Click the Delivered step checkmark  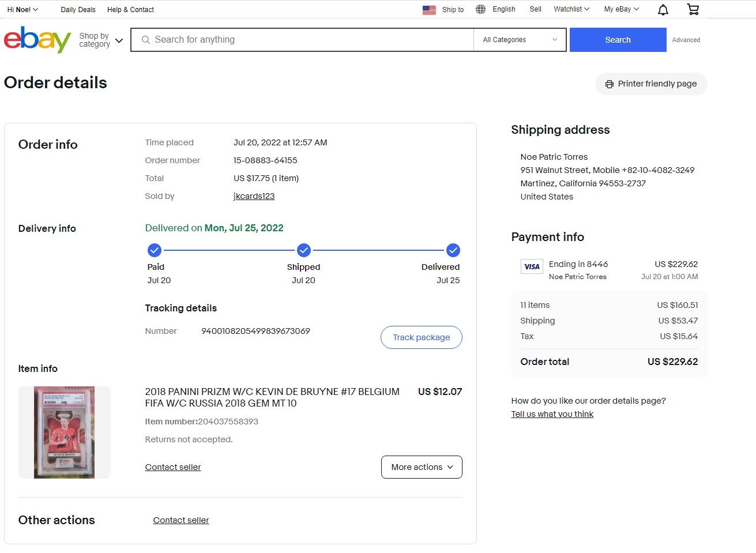[x=453, y=250]
